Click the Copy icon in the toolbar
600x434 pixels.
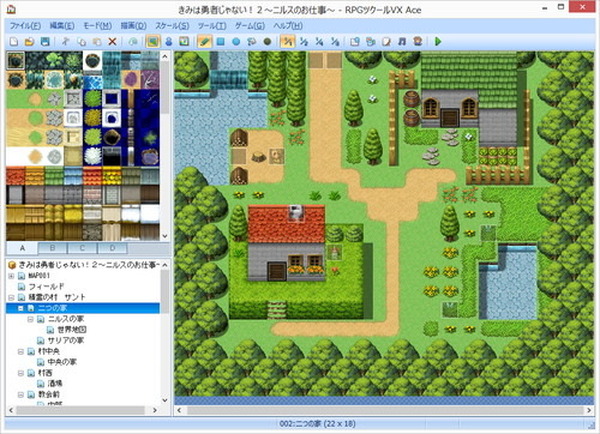81,41
